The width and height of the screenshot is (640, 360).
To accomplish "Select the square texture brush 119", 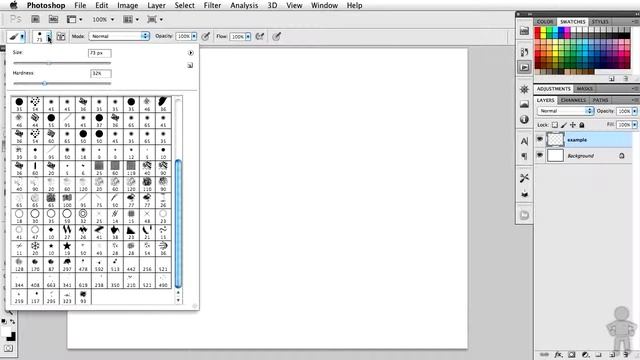I will [x=131, y=168].
